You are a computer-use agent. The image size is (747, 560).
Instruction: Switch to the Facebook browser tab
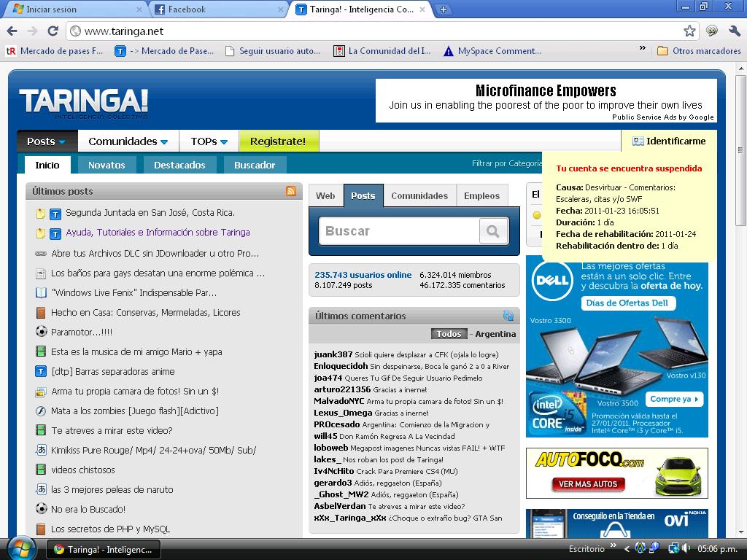pyautogui.click(x=218, y=9)
